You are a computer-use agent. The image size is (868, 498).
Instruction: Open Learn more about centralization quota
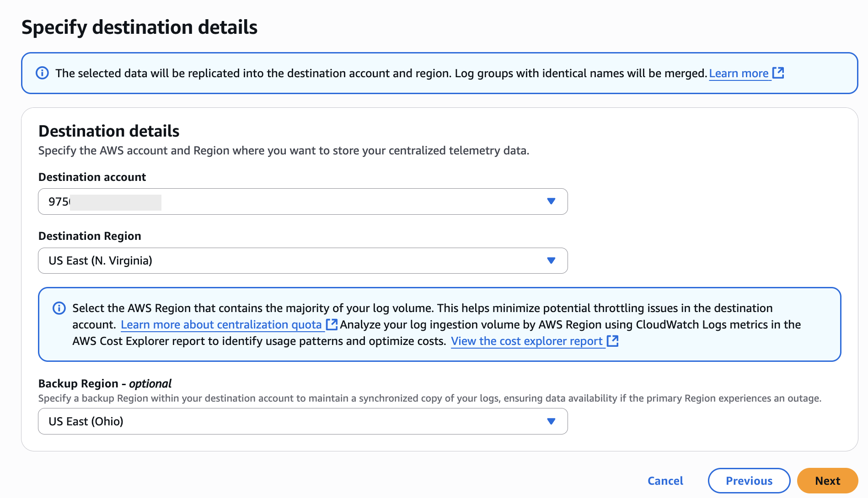coord(221,324)
